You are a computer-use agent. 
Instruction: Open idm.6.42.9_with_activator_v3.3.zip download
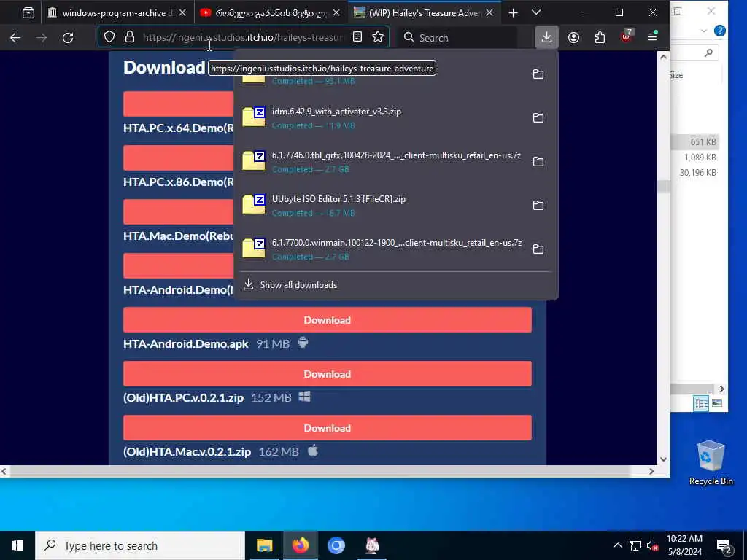pos(381,117)
